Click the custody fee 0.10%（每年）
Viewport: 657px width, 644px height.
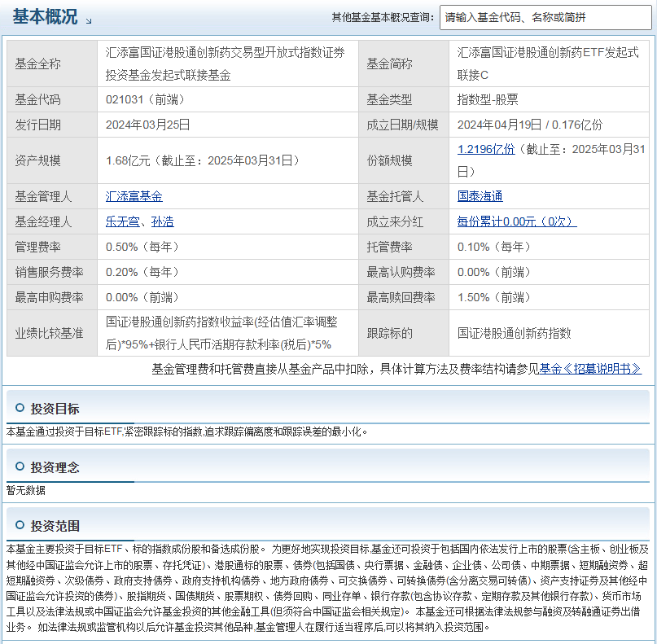tap(494, 247)
